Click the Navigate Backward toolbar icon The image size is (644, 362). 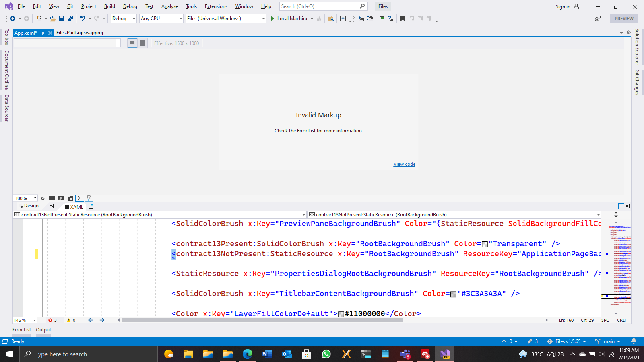(x=13, y=19)
